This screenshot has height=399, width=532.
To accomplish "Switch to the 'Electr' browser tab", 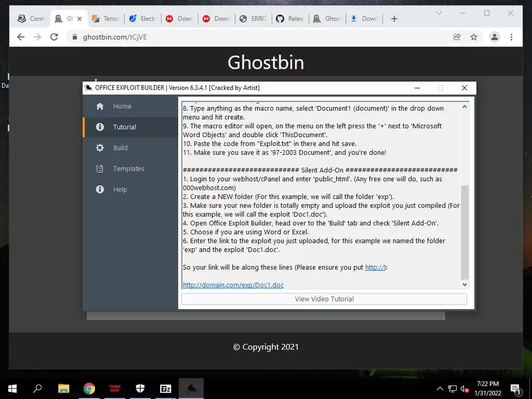I will [142, 19].
